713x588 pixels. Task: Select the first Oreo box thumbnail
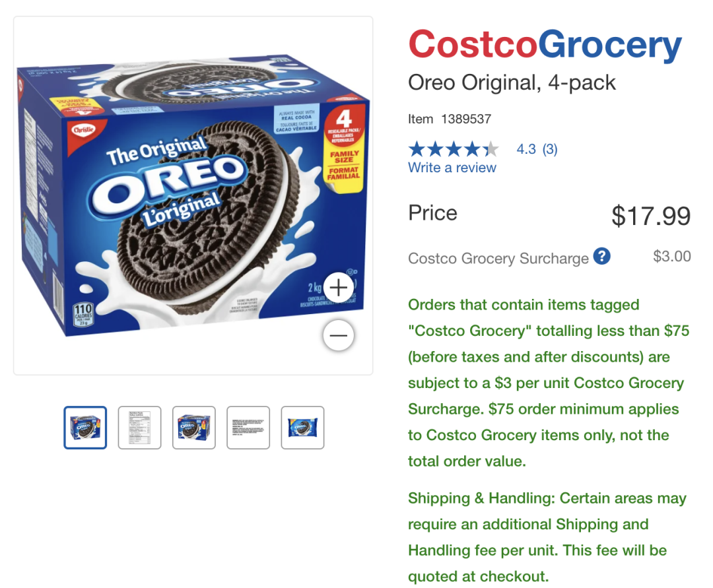(x=85, y=428)
